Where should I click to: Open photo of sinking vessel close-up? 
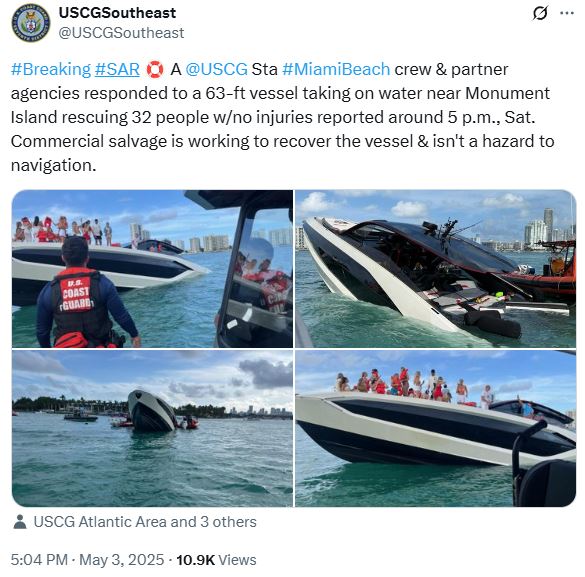click(435, 269)
